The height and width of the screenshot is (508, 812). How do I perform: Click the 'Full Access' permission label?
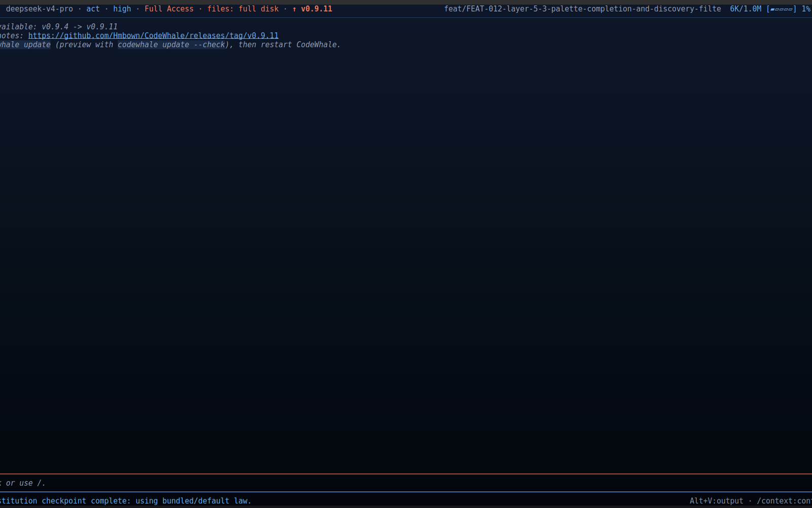pos(169,9)
